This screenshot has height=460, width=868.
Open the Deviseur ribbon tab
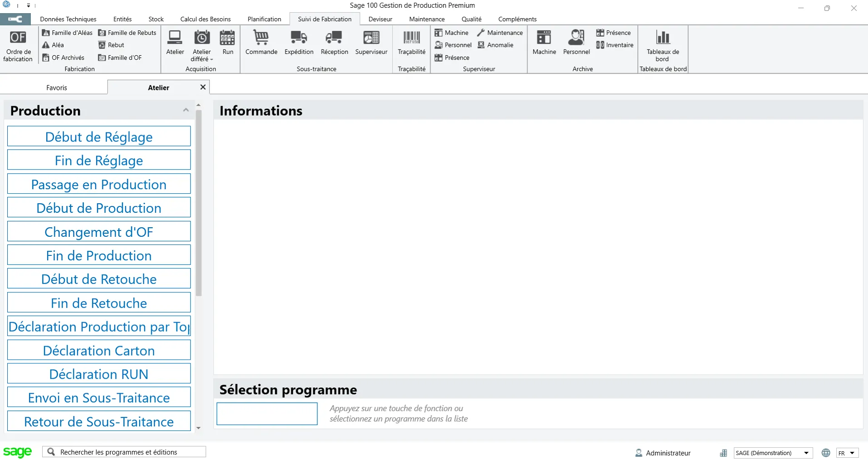[x=380, y=19]
